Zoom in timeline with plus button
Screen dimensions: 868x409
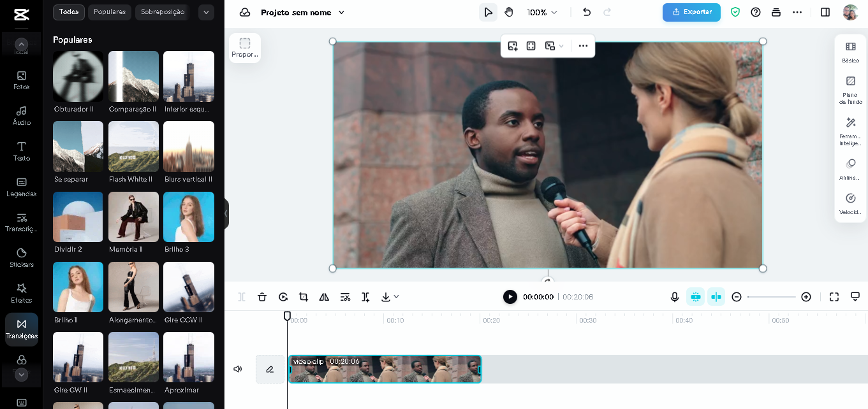click(x=806, y=297)
